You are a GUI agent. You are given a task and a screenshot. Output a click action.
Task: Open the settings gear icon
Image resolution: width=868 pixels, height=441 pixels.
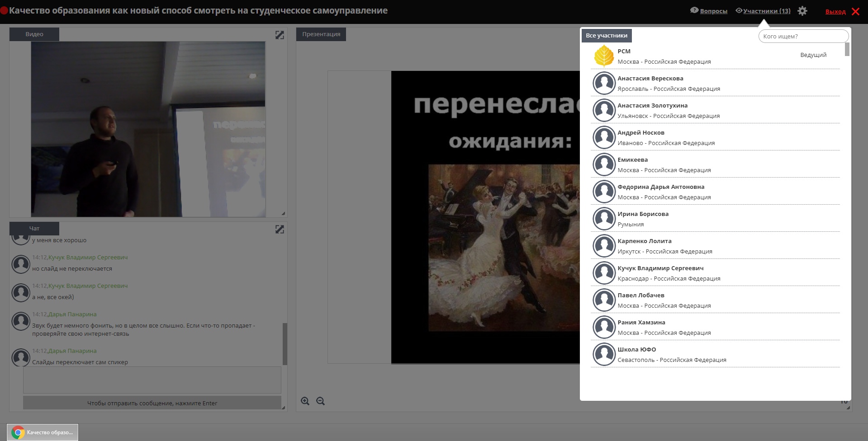(x=802, y=11)
